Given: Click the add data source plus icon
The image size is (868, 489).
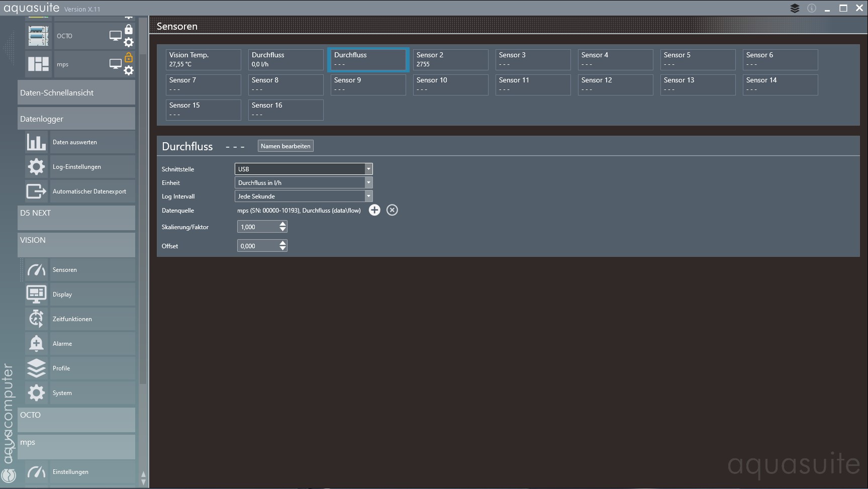Looking at the screenshot, I should [x=374, y=210].
